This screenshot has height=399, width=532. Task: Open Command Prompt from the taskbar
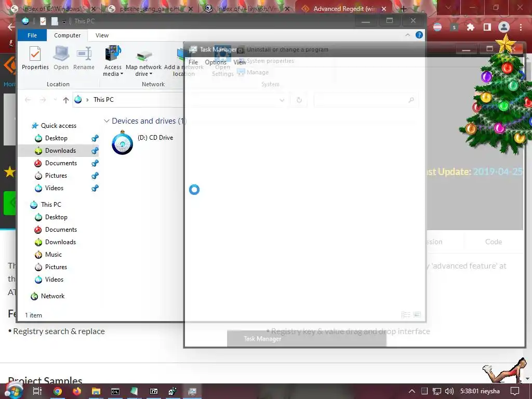click(115, 391)
